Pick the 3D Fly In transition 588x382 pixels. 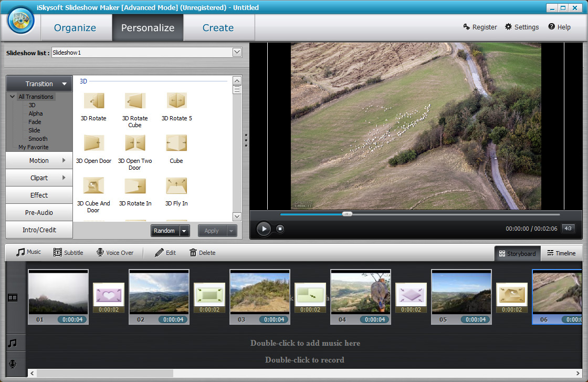click(176, 186)
